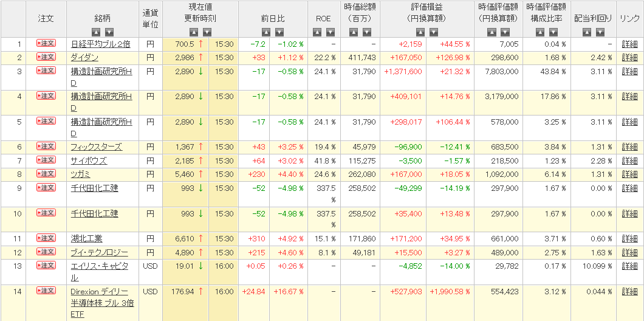The width and height of the screenshot is (644, 321).
Task: Open 詳細 link for サイボウズ
Action: tap(629, 161)
